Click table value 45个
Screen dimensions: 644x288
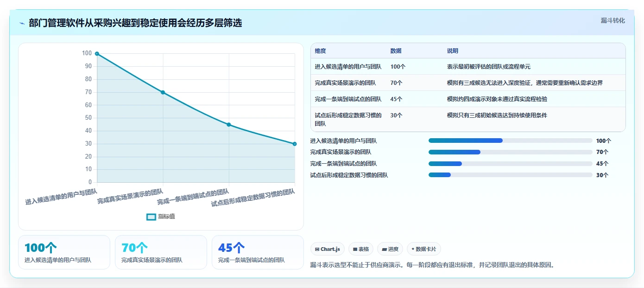click(396, 99)
